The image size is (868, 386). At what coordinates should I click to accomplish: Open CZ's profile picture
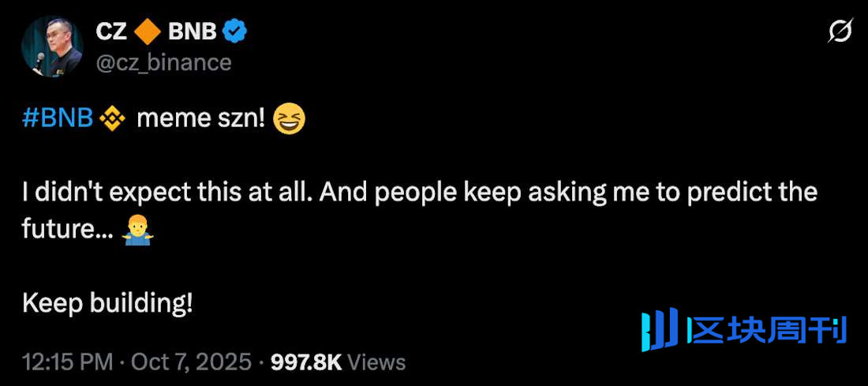pyautogui.click(x=53, y=47)
